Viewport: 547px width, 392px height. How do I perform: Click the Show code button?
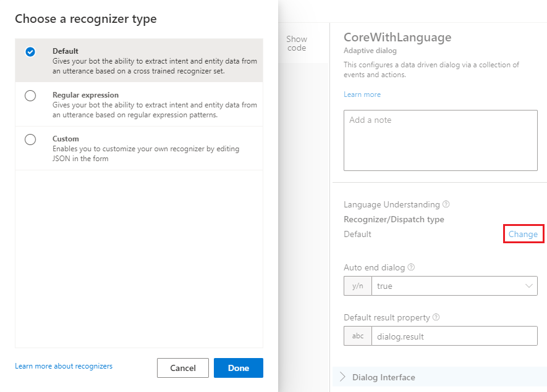(297, 43)
